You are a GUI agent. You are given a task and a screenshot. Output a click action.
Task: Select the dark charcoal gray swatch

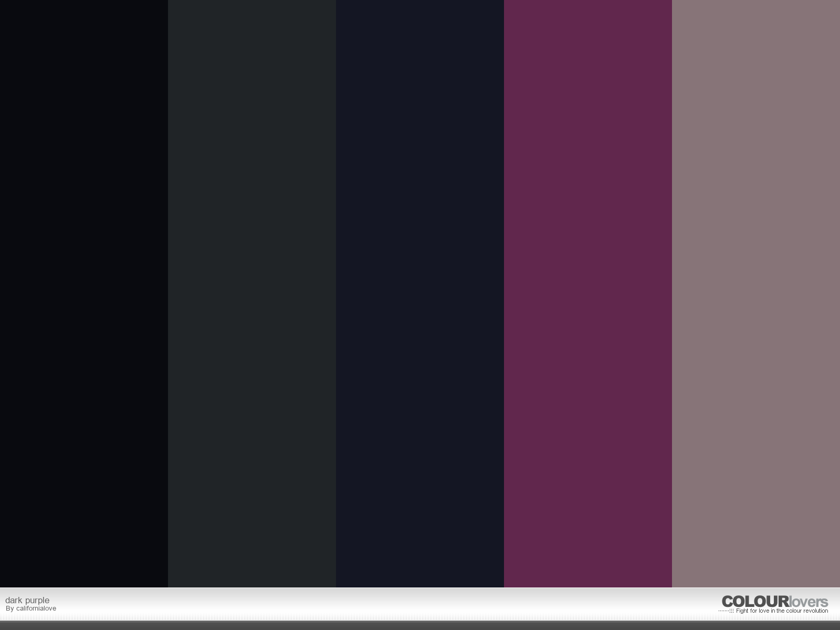pyautogui.click(x=252, y=294)
